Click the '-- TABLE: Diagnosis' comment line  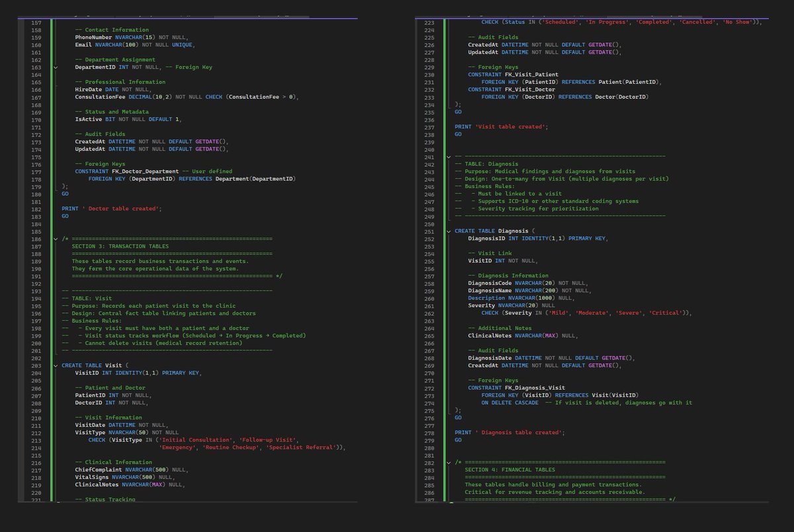pyautogui.click(x=487, y=164)
